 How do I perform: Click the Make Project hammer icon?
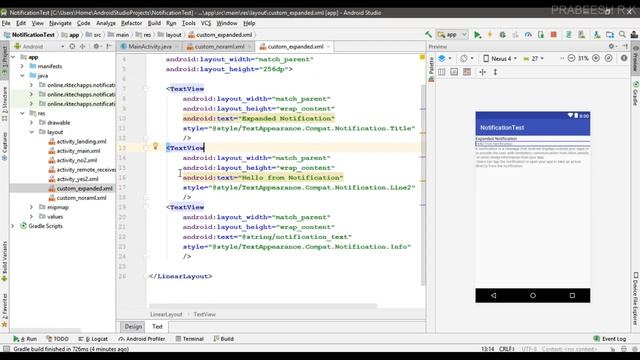tap(428, 35)
